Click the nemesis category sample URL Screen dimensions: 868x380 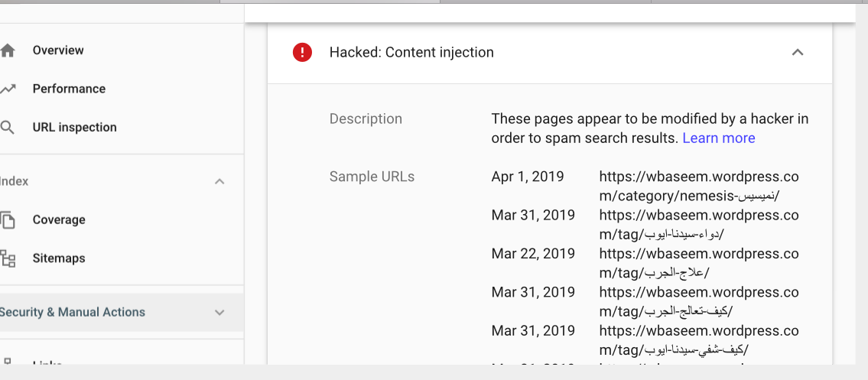(698, 187)
